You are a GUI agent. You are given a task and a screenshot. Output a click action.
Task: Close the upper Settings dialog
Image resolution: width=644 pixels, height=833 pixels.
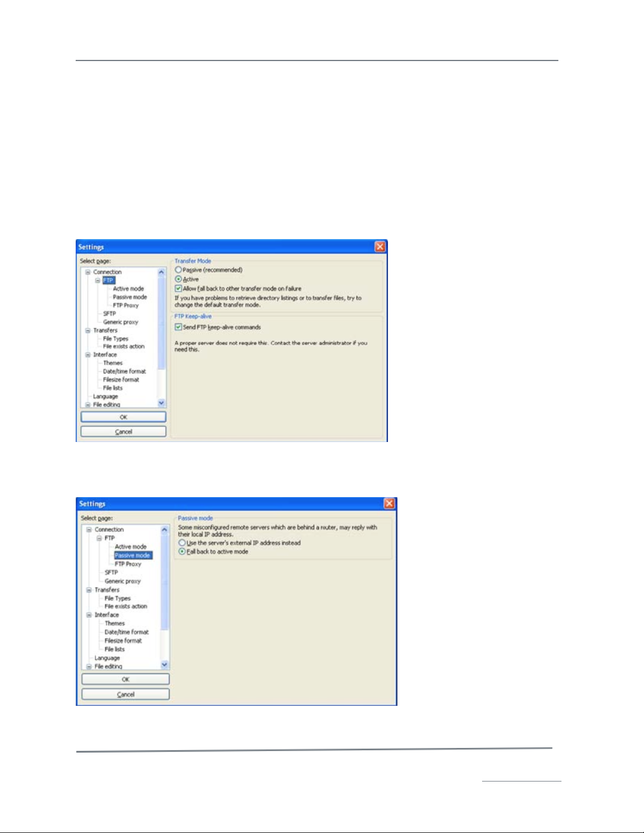coord(380,246)
